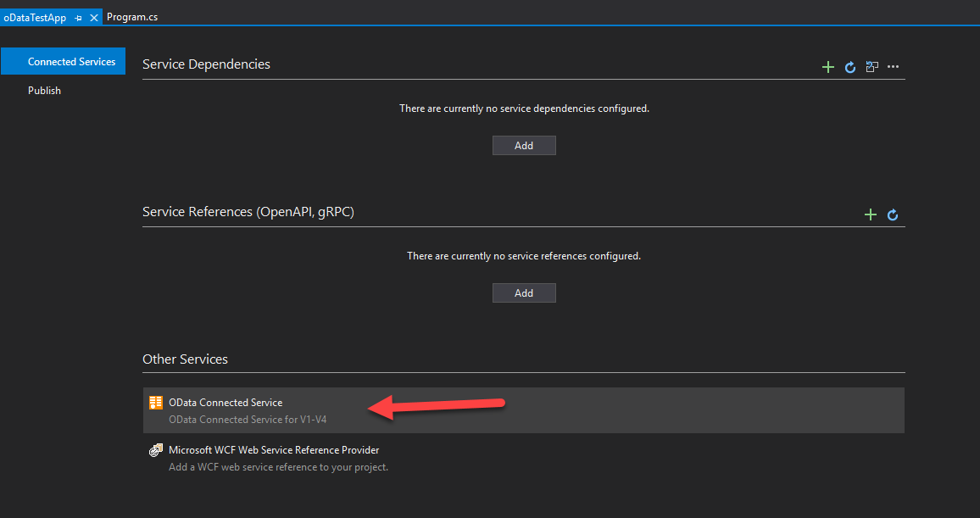Click the orange OData Connected Service icon
Screen dimensions: 980x518
click(155, 403)
